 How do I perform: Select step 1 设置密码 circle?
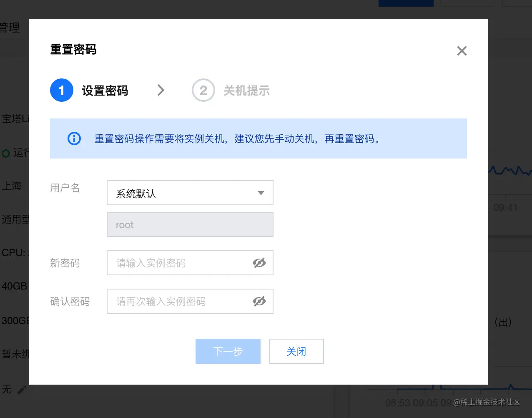pyautogui.click(x=62, y=90)
